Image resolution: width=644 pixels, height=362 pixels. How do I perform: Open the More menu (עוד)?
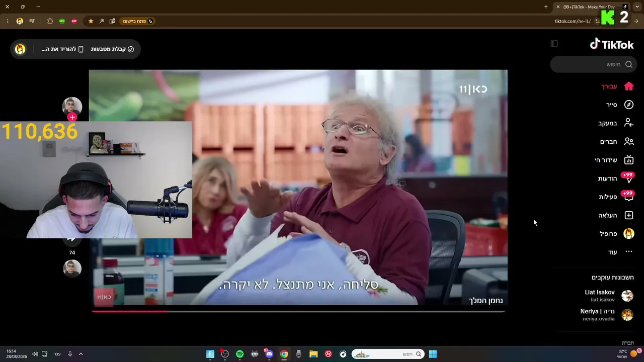pos(620,252)
